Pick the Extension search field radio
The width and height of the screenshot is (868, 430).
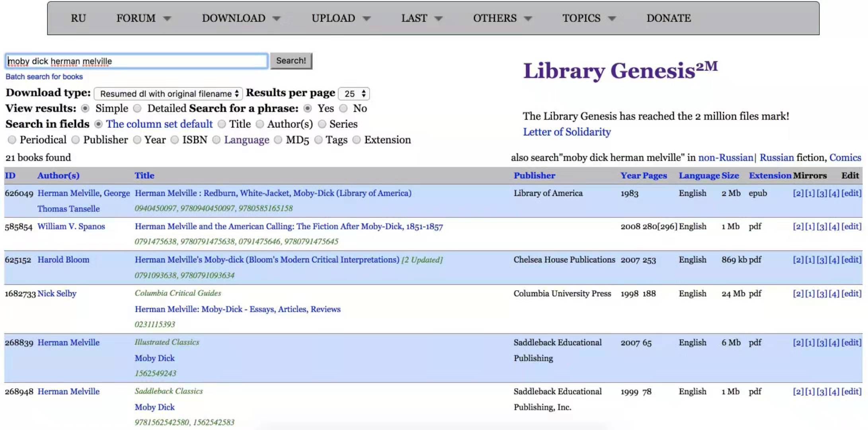pyautogui.click(x=357, y=140)
